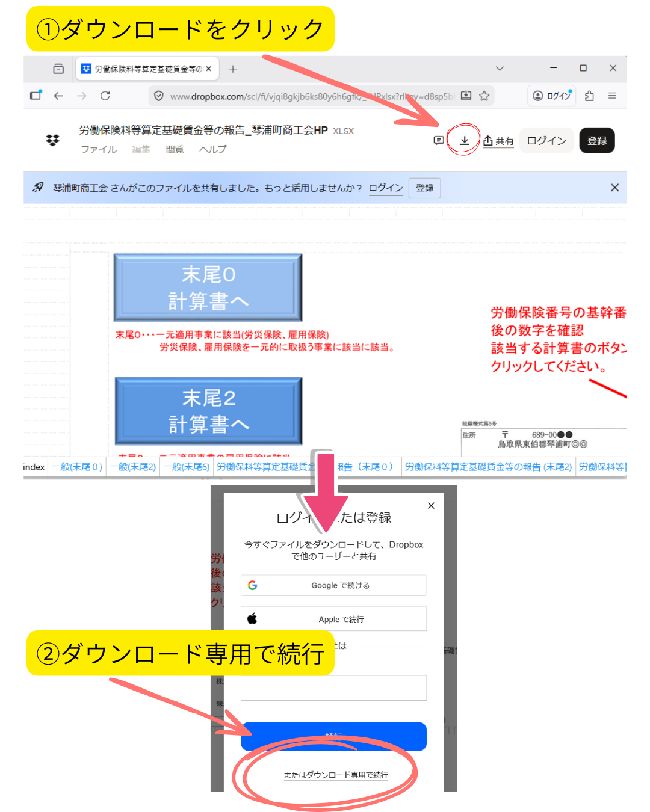The image size is (650, 812).
Task: Click the Dropbox download icon
Action: pyautogui.click(x=464, y=140)
